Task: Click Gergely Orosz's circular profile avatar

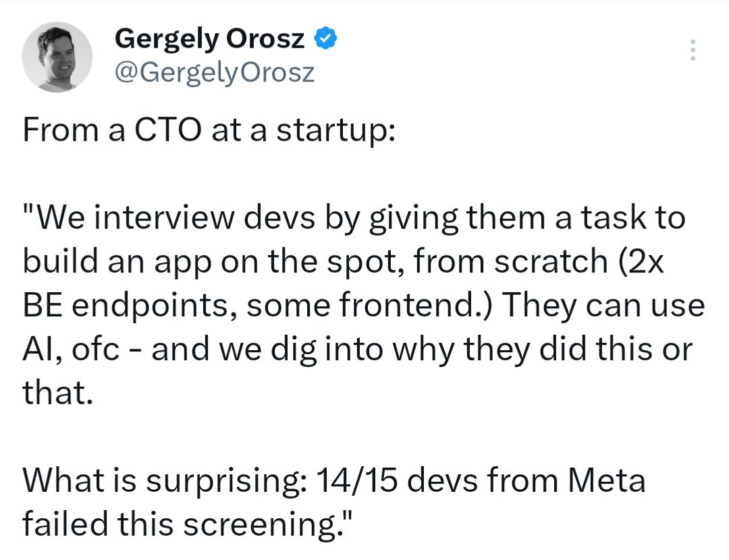Action: click(57, 57)
